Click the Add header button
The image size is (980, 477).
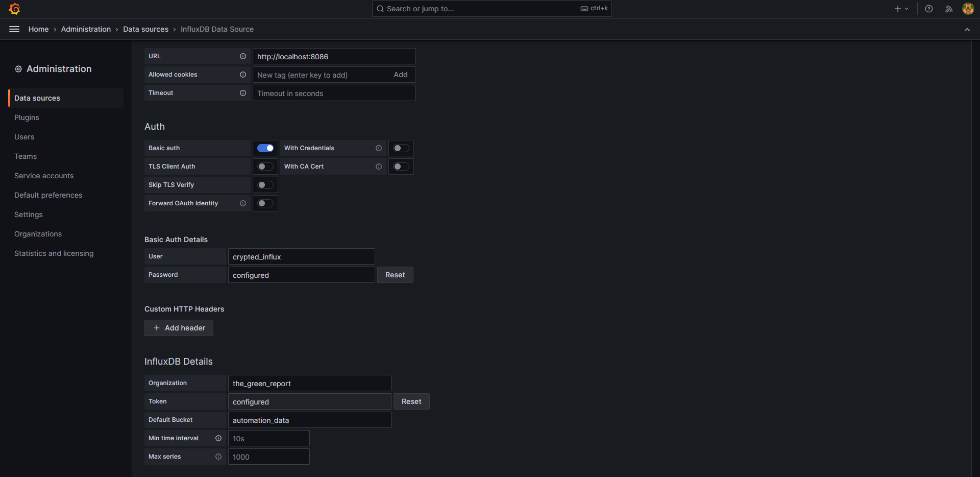pyautogui.click(x=179, y=328)
